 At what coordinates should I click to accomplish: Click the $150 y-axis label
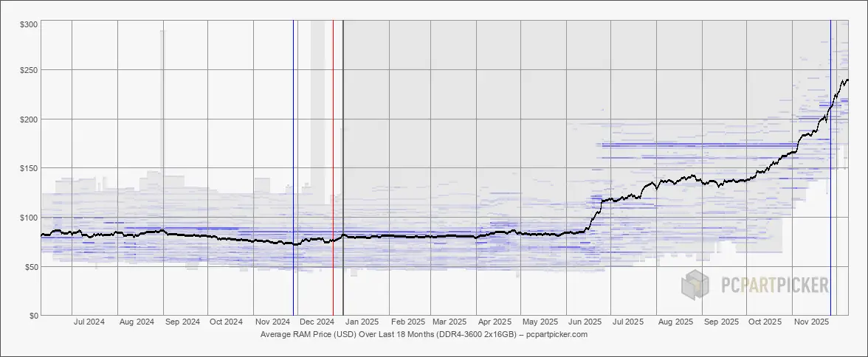tap(29, 168)
